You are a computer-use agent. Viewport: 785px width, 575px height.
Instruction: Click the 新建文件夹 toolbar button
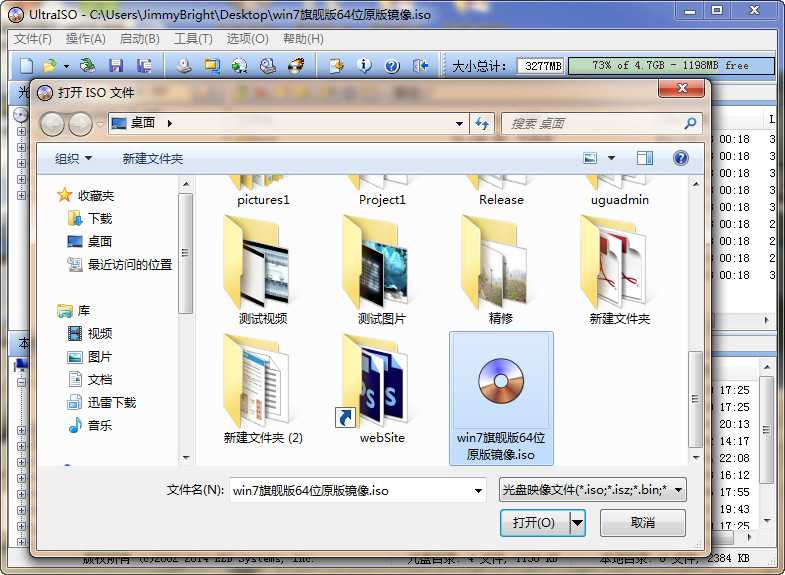[x=153, y=159]
